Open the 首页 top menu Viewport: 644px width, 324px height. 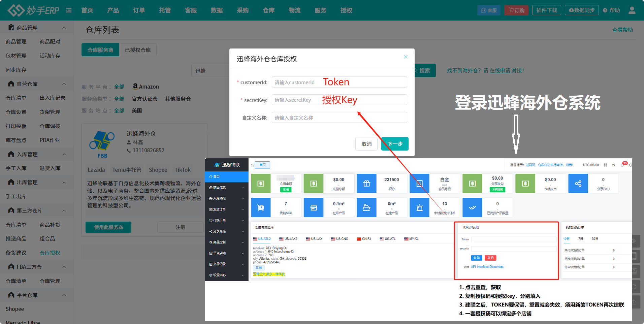tap(87, 10)
